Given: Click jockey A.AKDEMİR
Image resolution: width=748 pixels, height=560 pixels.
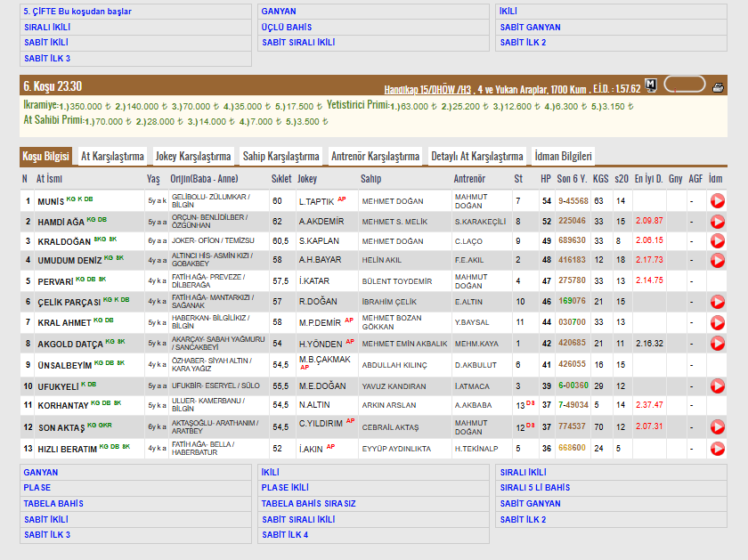Looking at the screenshot, I should coord(321,222).
